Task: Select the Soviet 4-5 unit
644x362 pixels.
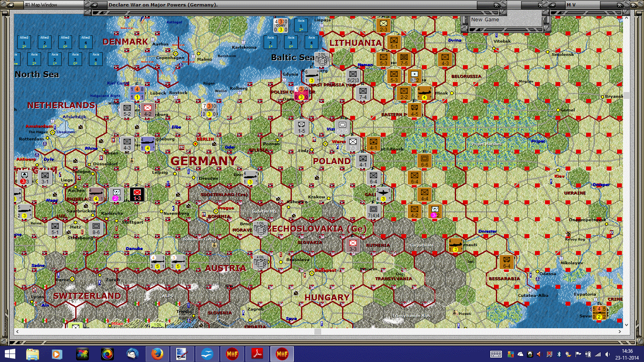Action: click(415, 110)
